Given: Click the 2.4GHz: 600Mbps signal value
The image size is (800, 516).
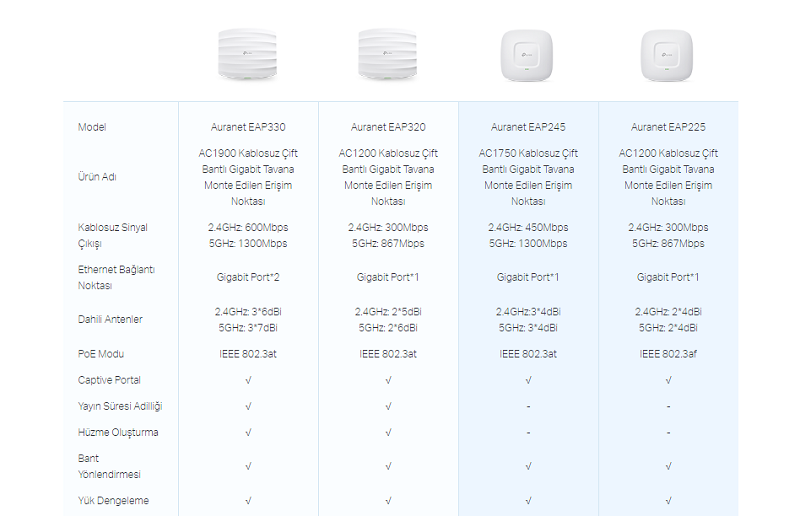Looking at the screenshot, I should pos(248,228).
